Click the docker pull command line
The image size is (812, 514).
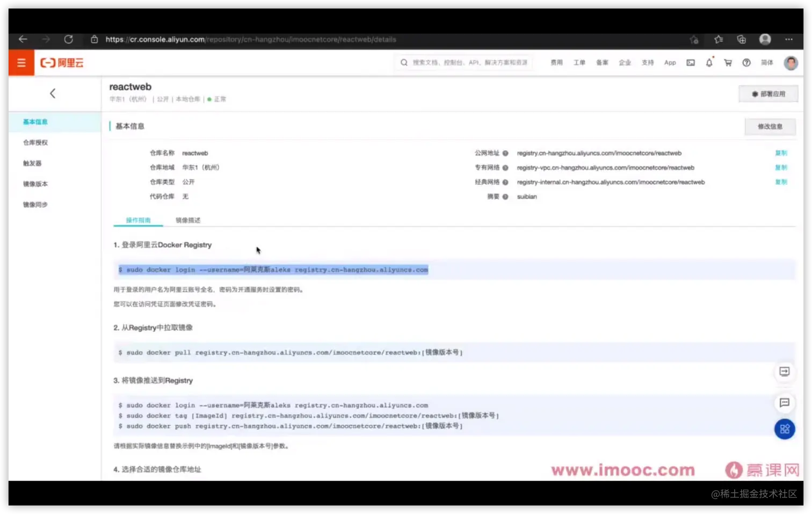click(x=291, y=353)
